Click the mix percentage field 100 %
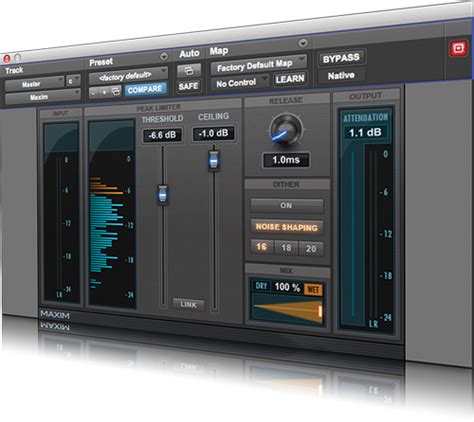 coord(287,287)
